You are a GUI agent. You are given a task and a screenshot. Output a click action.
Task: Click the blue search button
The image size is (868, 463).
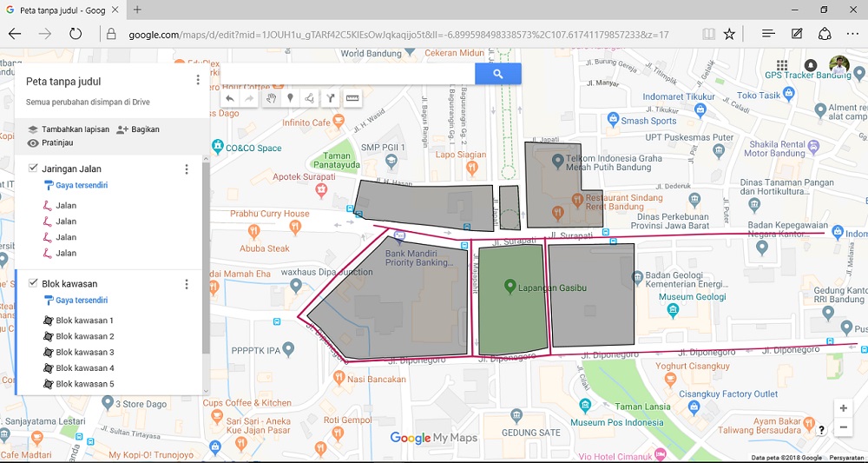click(497, 74)
